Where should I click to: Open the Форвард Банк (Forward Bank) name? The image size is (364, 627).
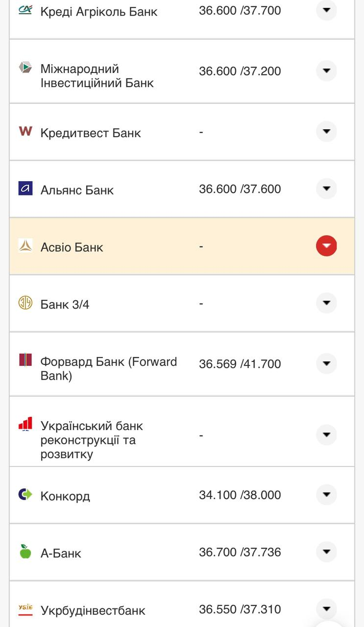[x=108, y=369]
